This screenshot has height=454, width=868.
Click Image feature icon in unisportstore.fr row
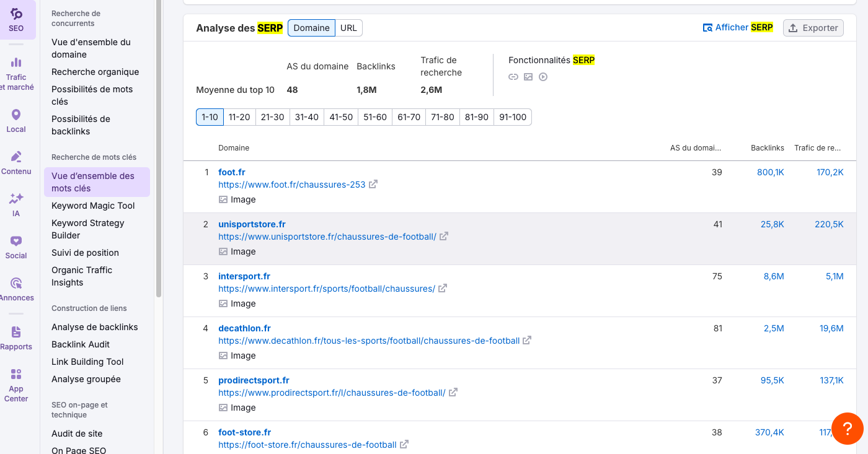pos(223,251)
